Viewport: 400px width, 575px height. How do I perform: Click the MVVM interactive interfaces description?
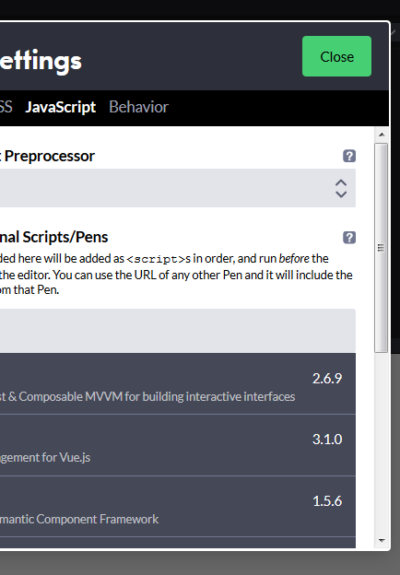click(147, 396)
